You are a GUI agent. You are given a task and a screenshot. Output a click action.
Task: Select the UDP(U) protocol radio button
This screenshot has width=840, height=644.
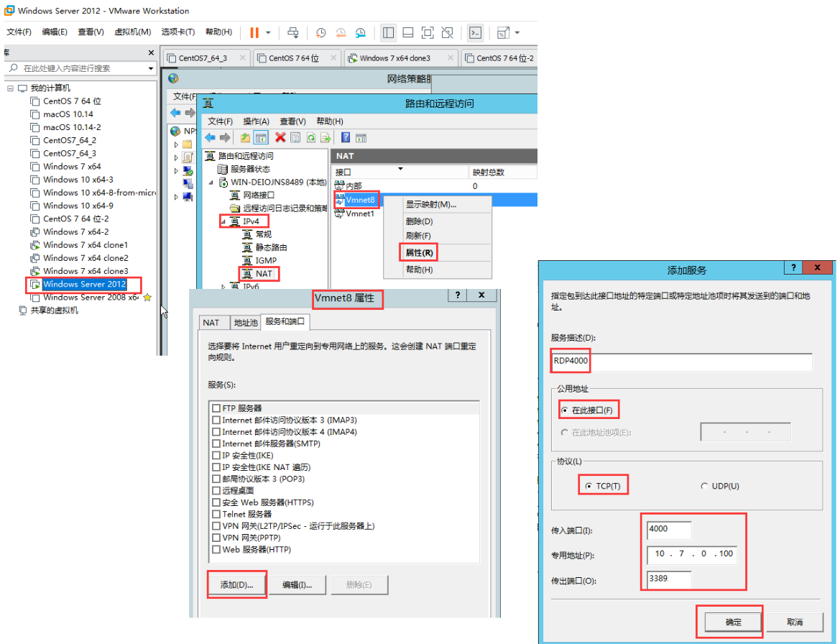[704, 486]
